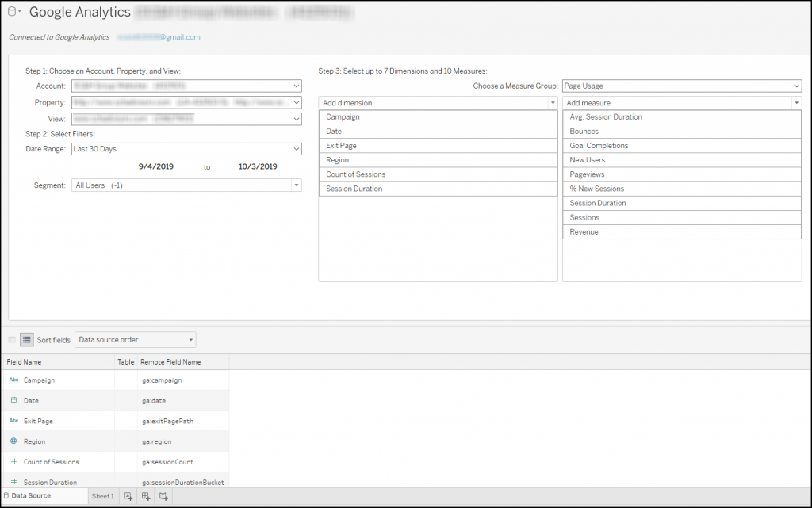Open the View dropdown
Screen dimensions: 812x508
186,119
